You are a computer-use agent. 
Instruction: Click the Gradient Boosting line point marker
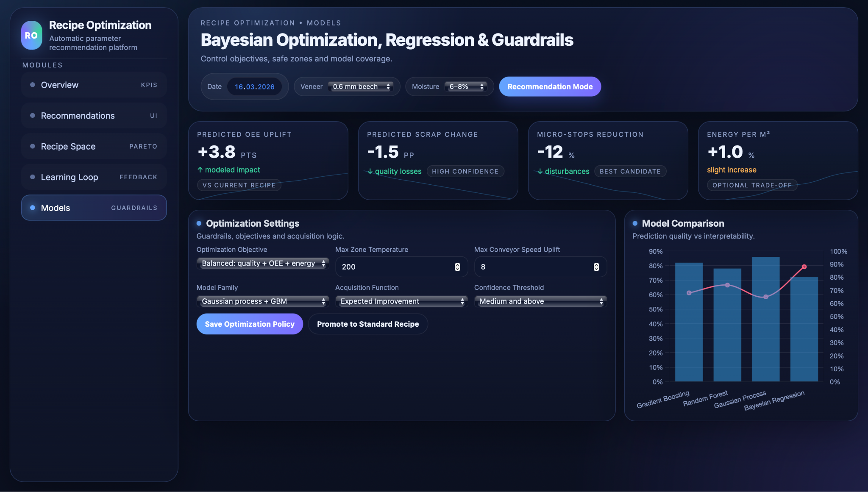point(689,293)
